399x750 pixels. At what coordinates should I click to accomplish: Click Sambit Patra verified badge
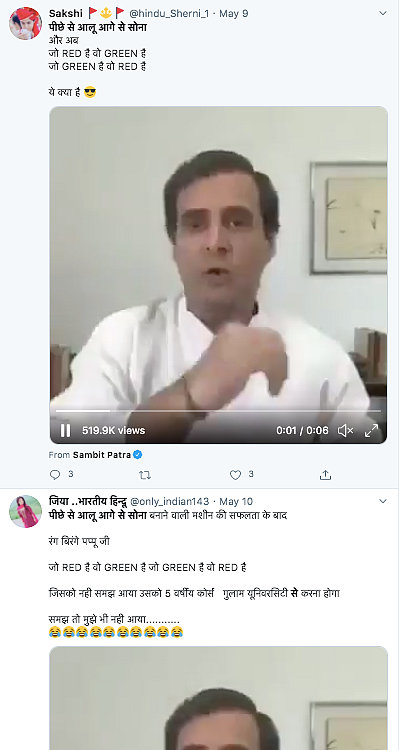coord(137,455)
